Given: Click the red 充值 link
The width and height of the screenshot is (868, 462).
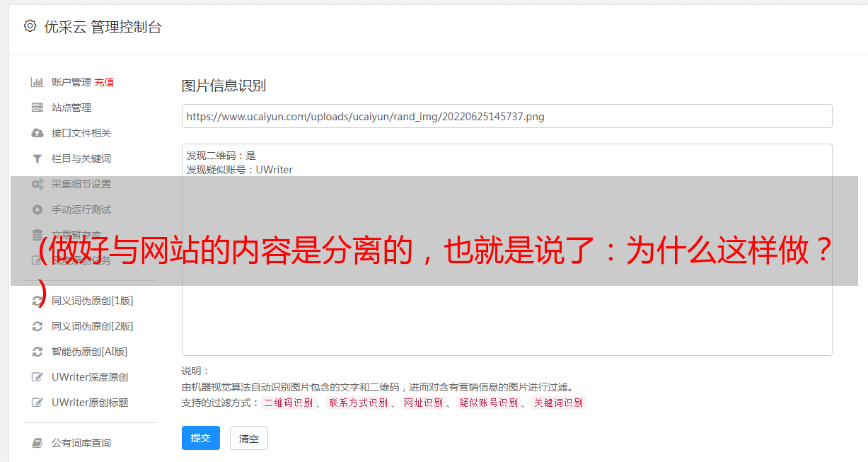Looking at the screenshot, I should coord(104,82).
